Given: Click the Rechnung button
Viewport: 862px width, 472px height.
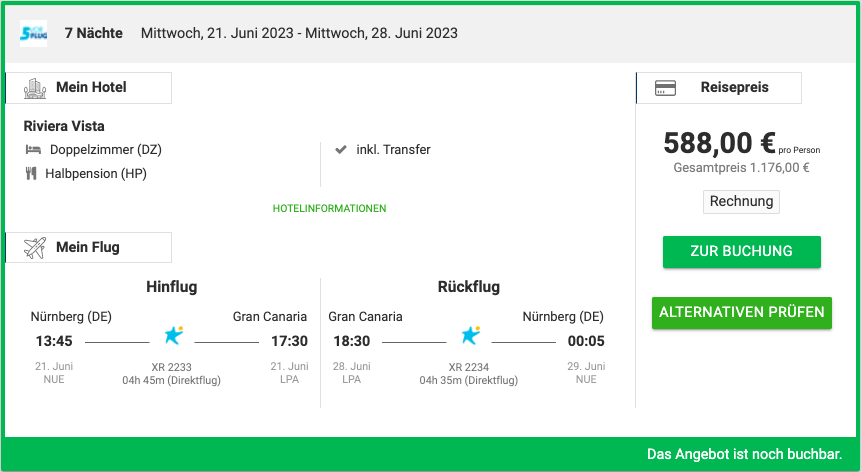Looking at the screenshot, I should pos(741,202).
